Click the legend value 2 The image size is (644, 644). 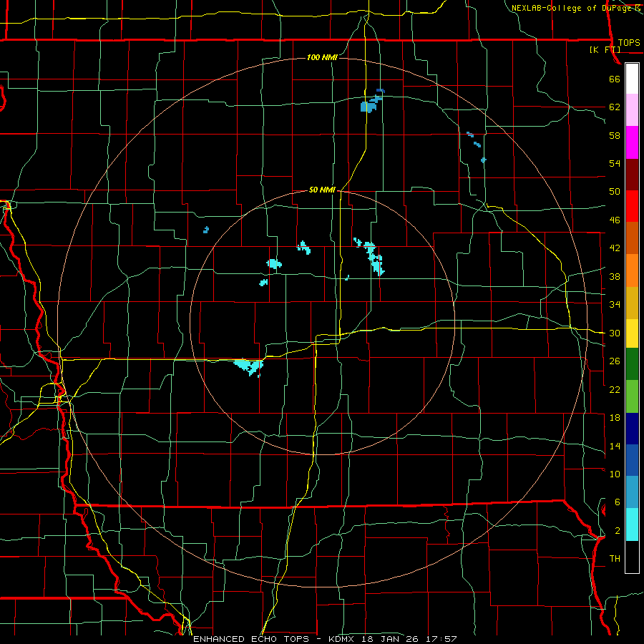617,531
